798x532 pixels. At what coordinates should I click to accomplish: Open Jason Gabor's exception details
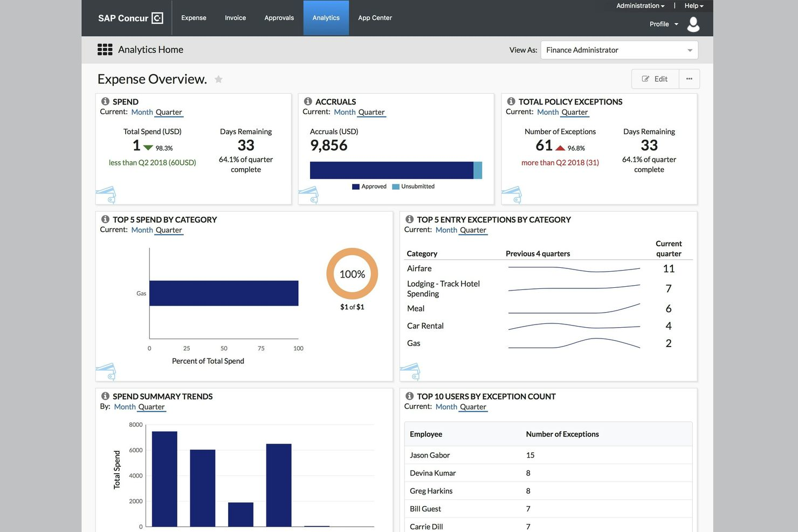[430, 454]
